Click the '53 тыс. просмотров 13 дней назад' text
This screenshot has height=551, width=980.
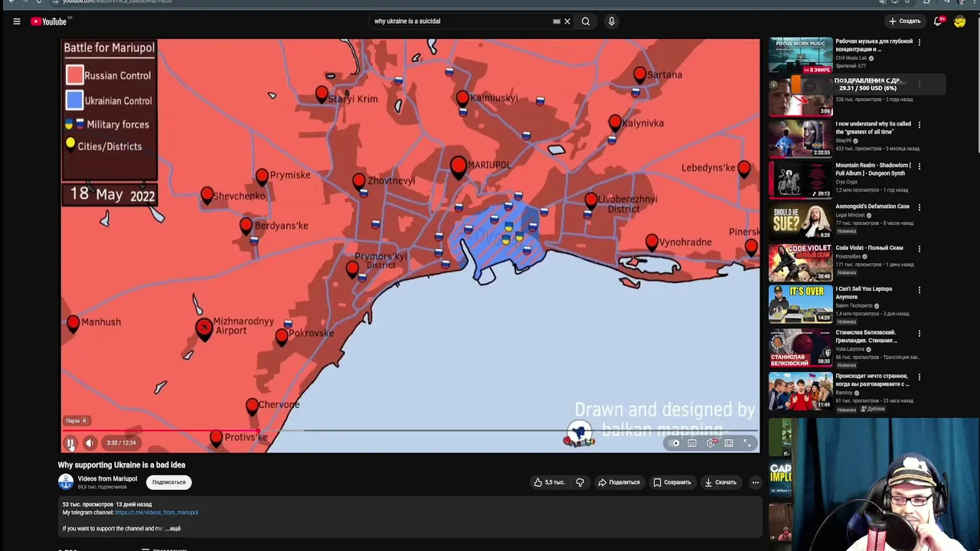pyautogui.click(x=107, y=504)
